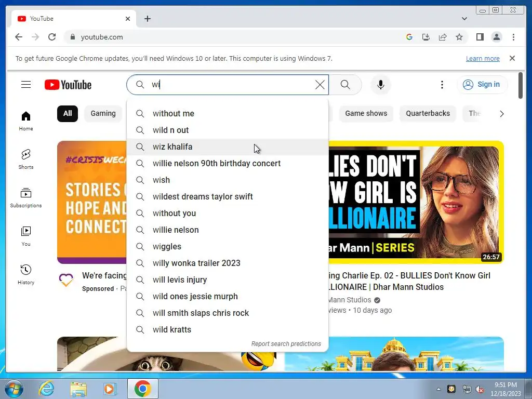Show more category chips with arrow
Image resolution: width=532 pixels, height=399 pixels.
point(501,114)
